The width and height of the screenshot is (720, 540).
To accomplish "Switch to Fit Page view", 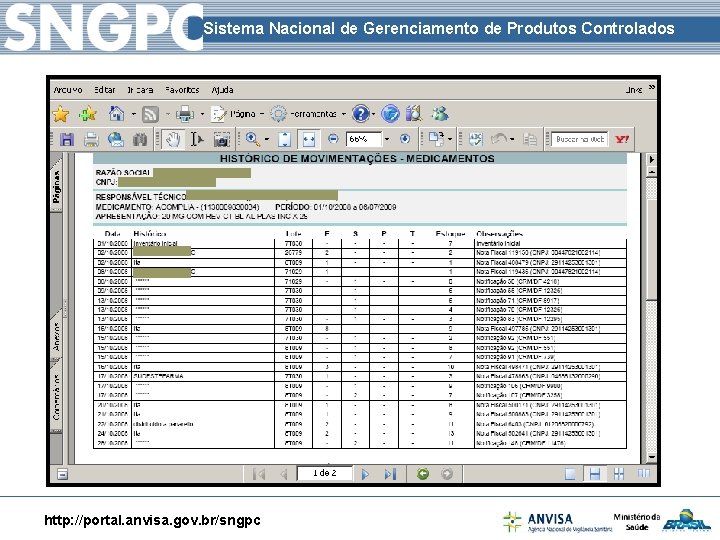I will [285, 140].
